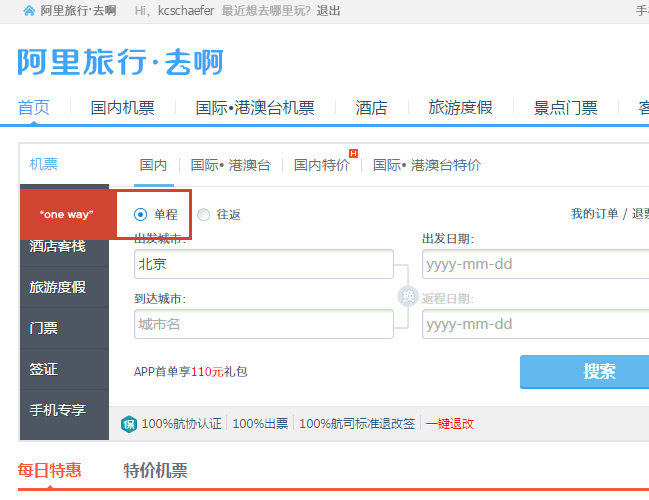The width and height of the screenshot is (649, 500).
Task: Switch to the 国际•港澳台 flight subtab
Action: tap(231, 165)
